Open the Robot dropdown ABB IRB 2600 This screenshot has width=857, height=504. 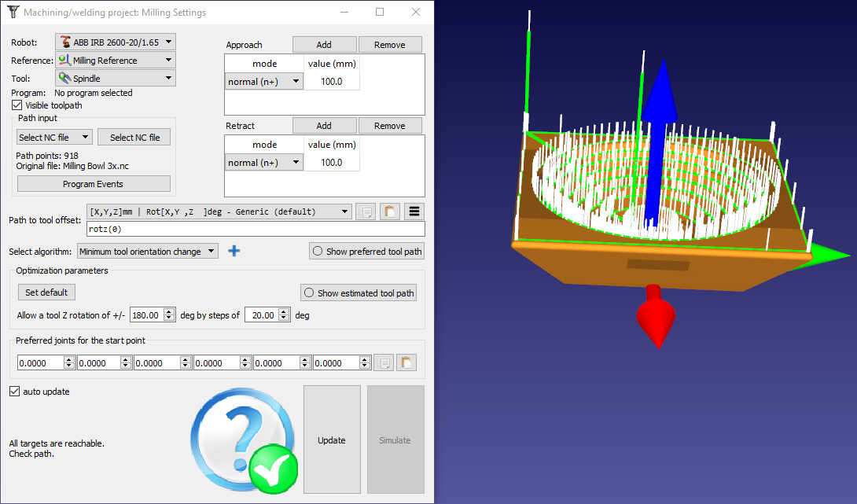(116, 42)
